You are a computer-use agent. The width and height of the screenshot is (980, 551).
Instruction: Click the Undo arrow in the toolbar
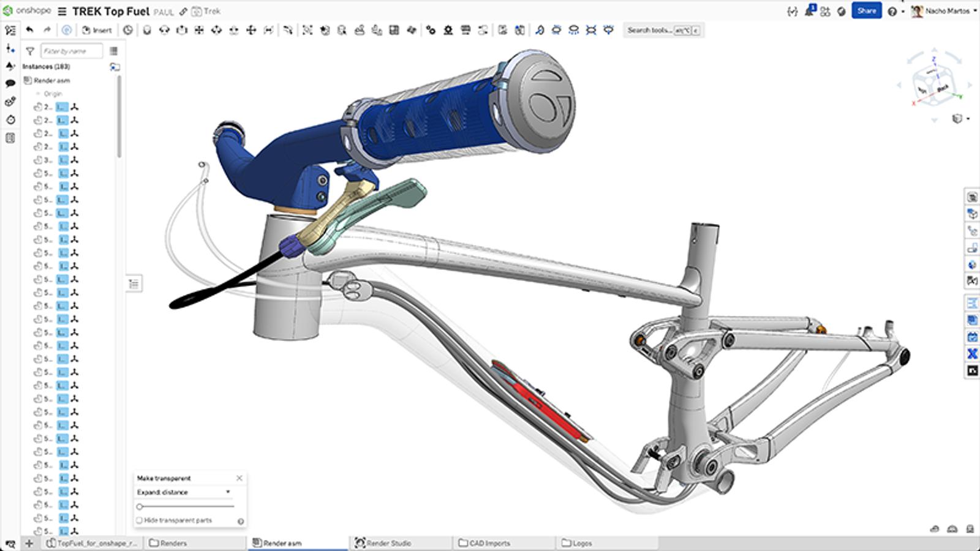pyautogui.click(x=29, y=29)
